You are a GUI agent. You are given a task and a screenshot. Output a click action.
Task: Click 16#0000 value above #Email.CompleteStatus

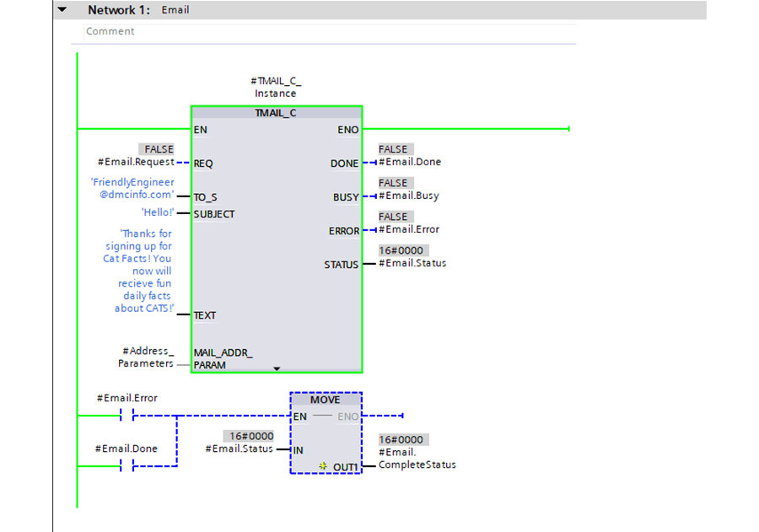404,439
